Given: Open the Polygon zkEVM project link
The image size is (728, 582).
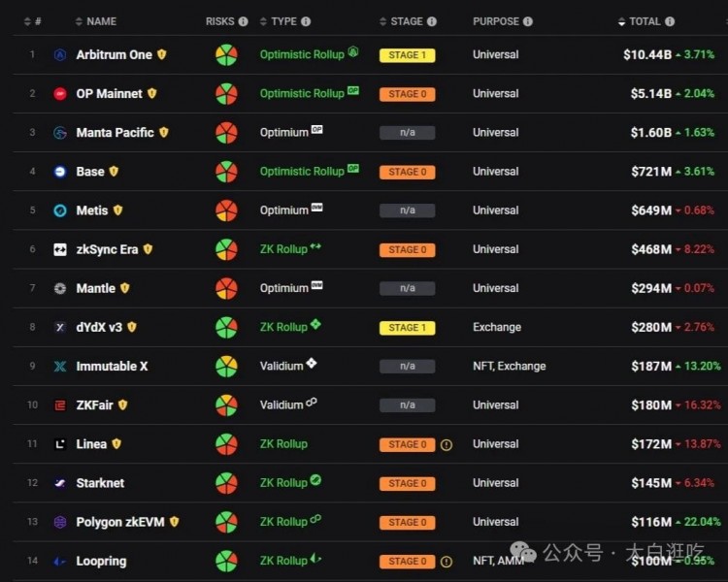Looking at the screenshot, I should click(x=121, y=522).
